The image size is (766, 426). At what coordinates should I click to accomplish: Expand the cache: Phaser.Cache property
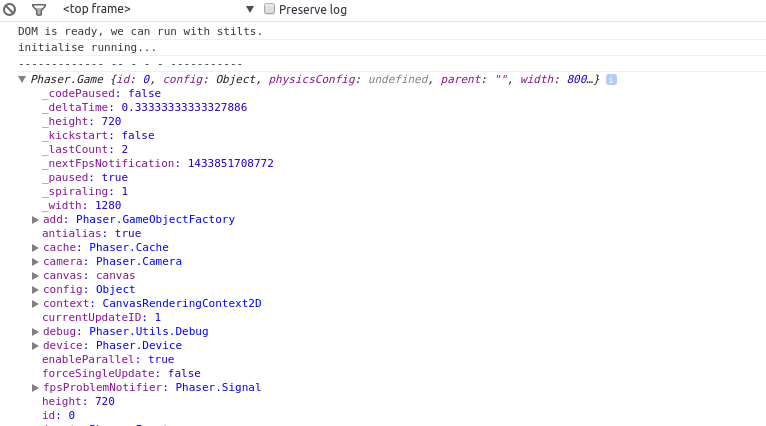(35, 248)
